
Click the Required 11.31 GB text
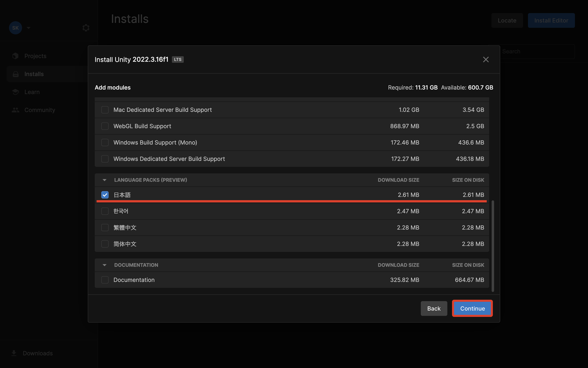pyautogui.click(x=413, y=87)
